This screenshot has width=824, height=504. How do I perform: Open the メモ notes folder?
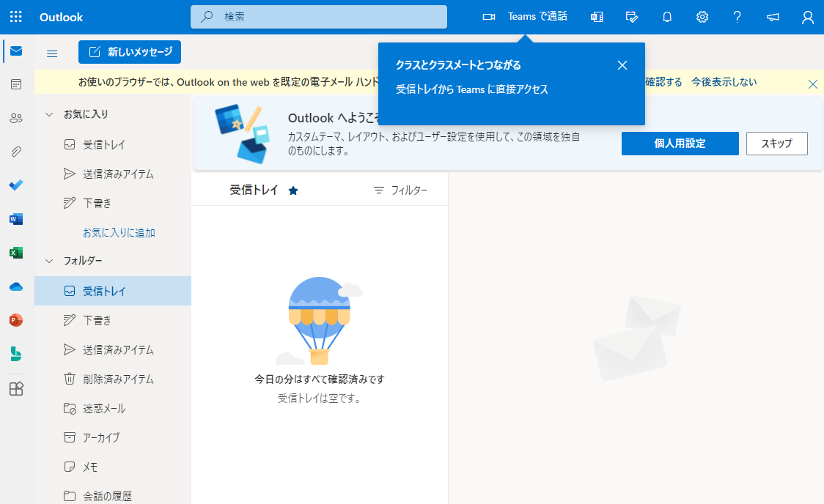(113, 467)
